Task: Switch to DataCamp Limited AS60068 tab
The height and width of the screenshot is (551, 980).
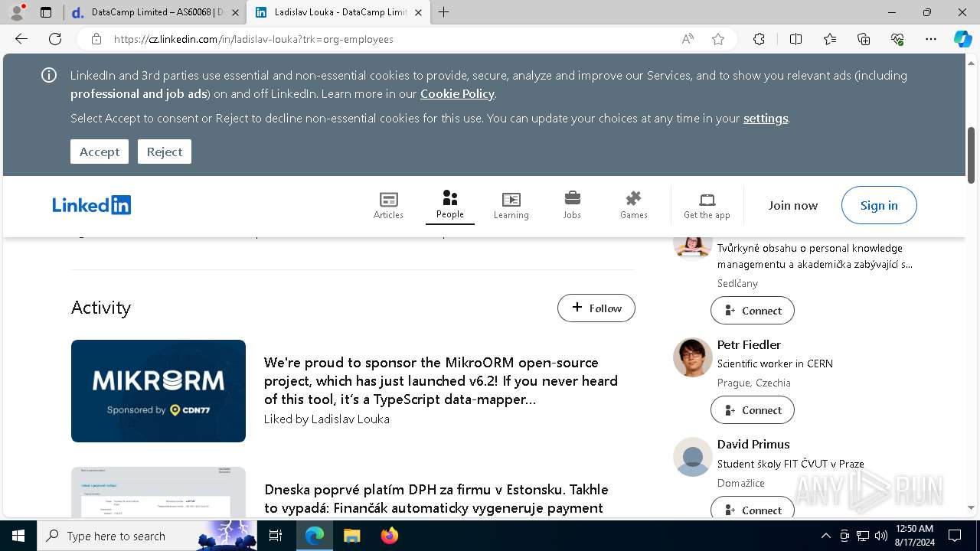Action: (154, 12)
